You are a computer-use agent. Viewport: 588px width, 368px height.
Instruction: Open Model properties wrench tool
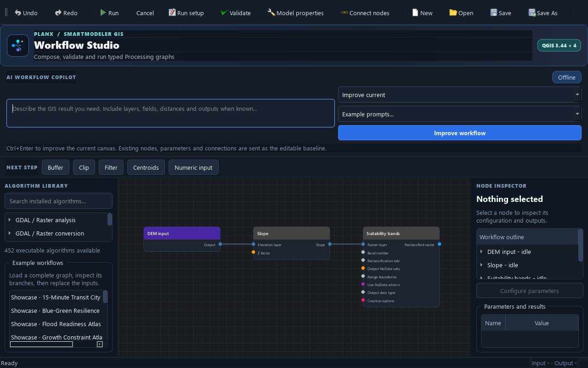click(295, 13)
